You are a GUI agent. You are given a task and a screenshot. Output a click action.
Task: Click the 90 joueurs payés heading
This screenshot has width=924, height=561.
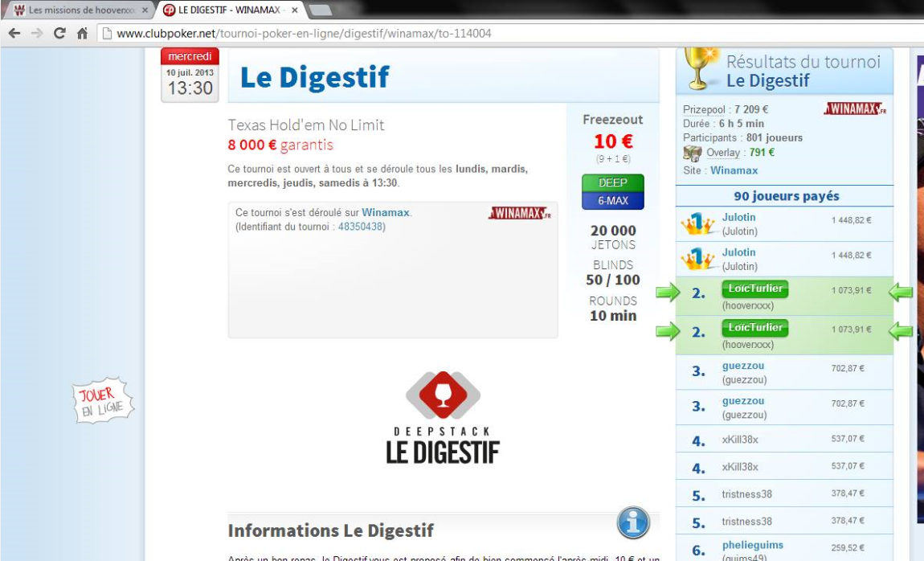pos(786,196)
